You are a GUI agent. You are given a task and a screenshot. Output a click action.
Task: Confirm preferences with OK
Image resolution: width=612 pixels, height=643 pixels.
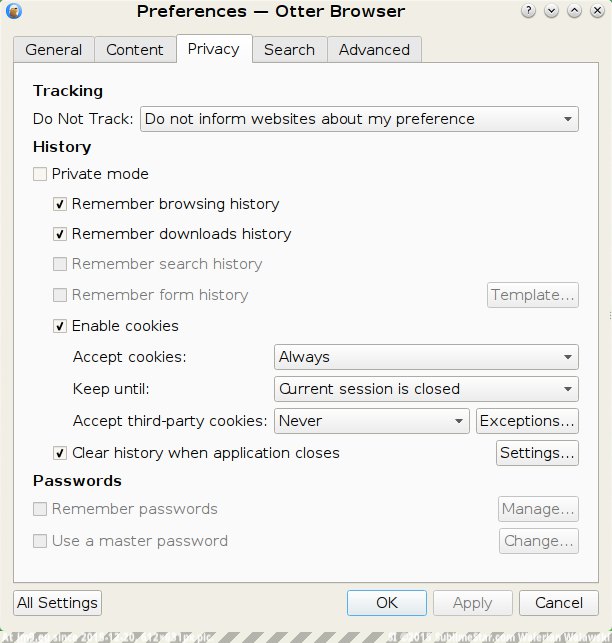coord(387,603)
